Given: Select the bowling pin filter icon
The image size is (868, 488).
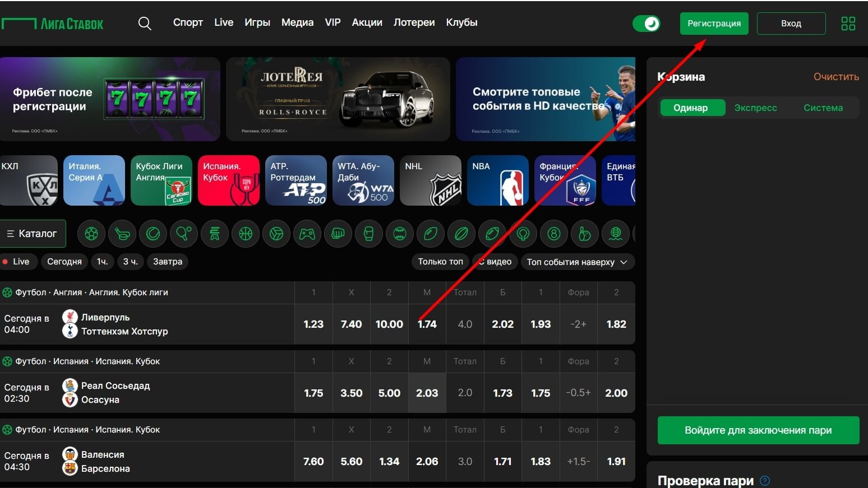Looking at the screenshot, I should point(585,234).
